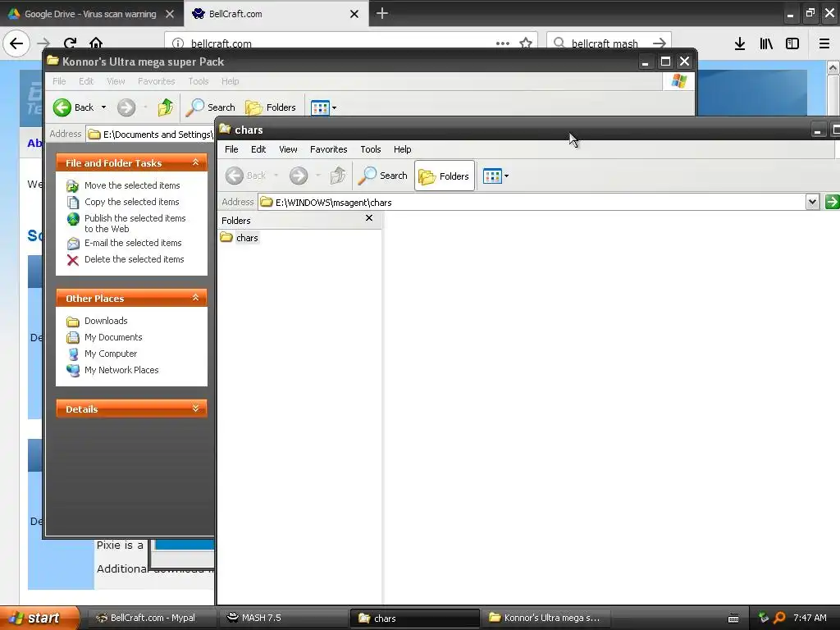Open the Windows Start menu
This screenshot has height=630, width=840.
point(39,618)
